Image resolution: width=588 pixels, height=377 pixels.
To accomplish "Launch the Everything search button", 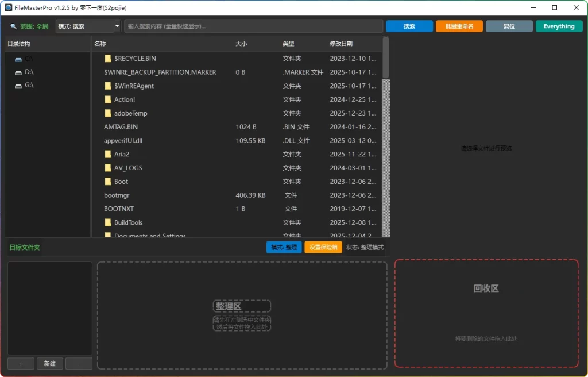I will tap(559, 26).
